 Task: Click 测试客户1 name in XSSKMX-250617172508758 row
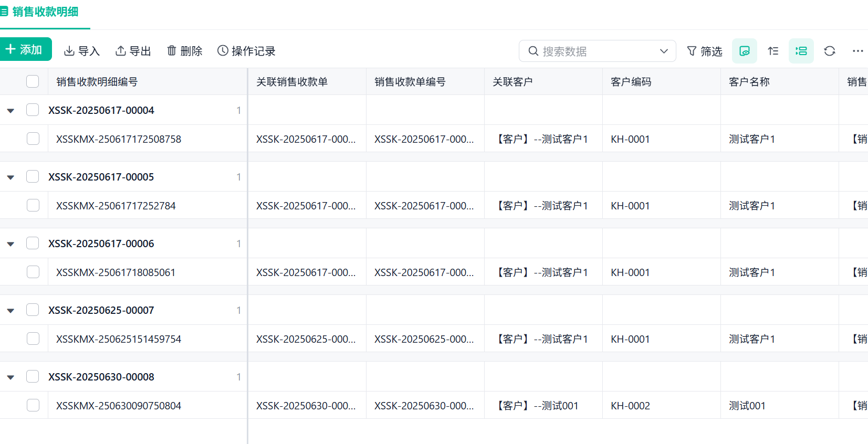(752, 139)
